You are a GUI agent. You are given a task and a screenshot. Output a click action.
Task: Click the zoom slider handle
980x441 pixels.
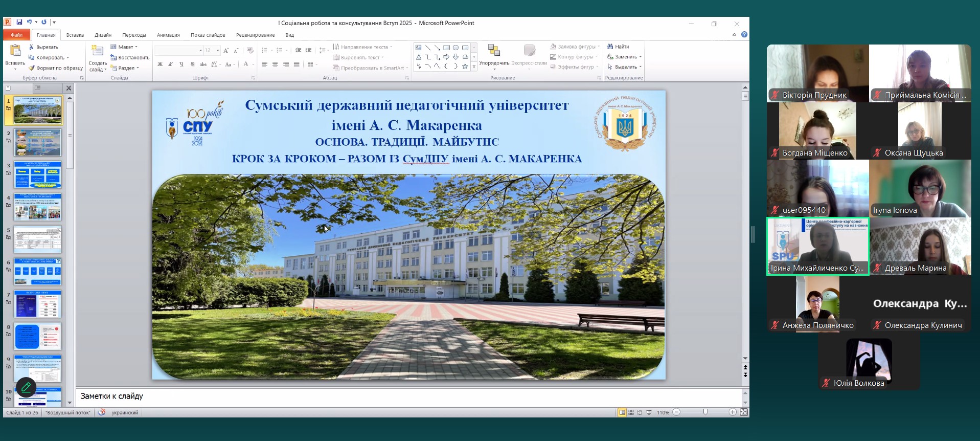pos(705,412)
